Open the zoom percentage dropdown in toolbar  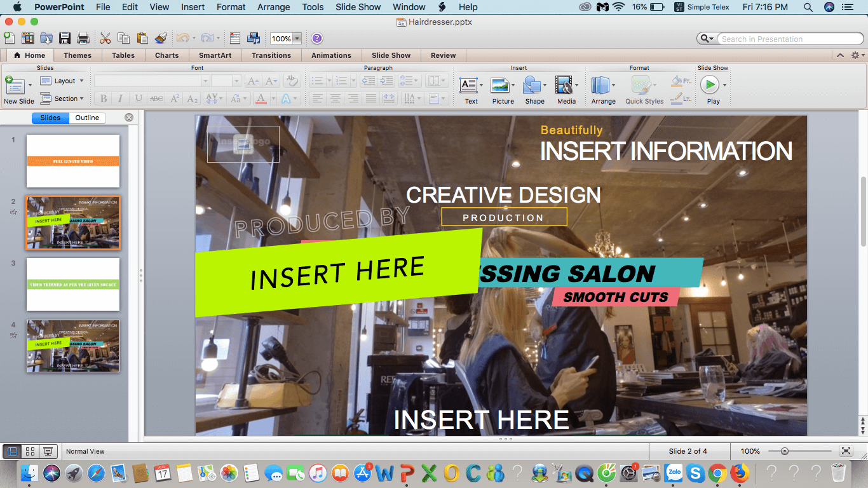[297, 39]
